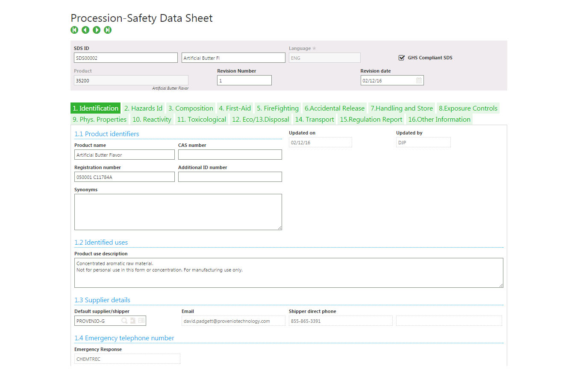This screenshot has width=588, height=380.
Task: Open the 11. Toxicological tab
Action: [x=202, y=120]
